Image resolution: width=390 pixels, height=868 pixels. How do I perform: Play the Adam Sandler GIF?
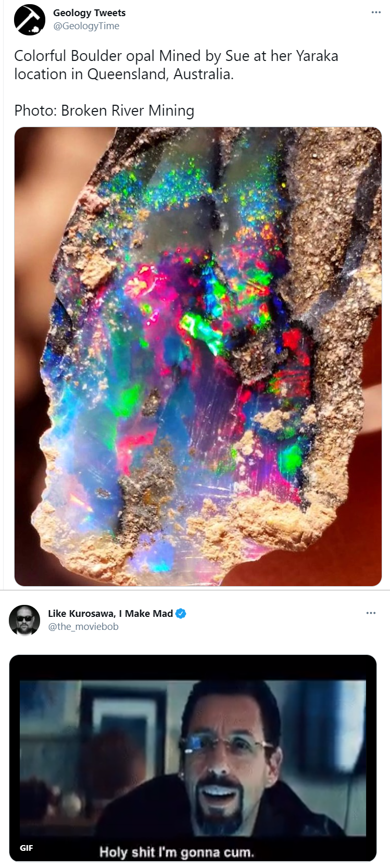193,758
